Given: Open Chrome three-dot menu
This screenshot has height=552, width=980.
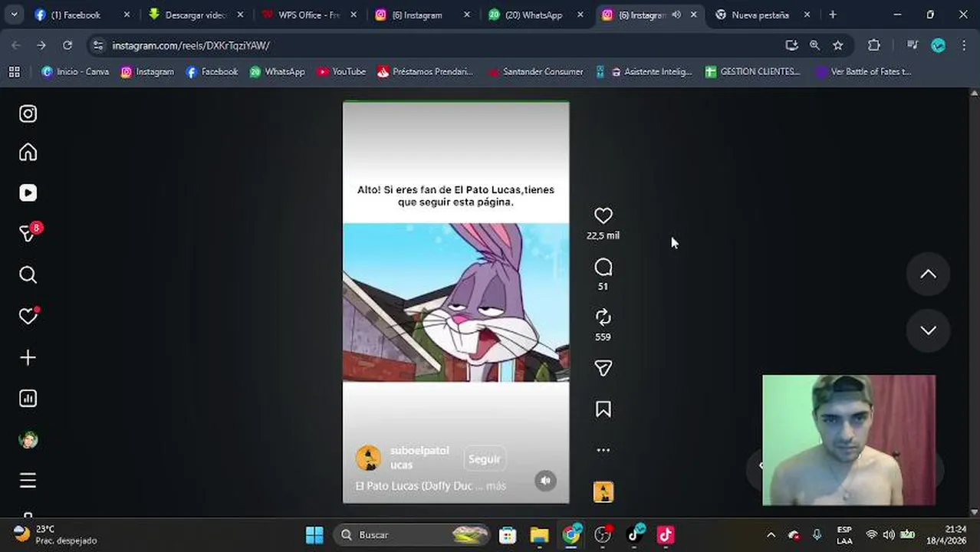Looking at the screenshot, I should (x=964, y=45).
